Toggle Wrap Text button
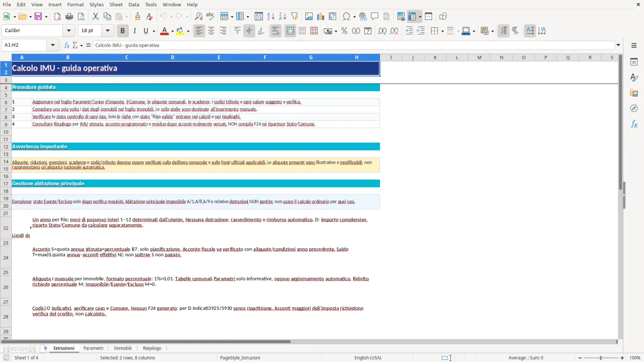The height and width of the screenshot is (362, 644). 275,31
